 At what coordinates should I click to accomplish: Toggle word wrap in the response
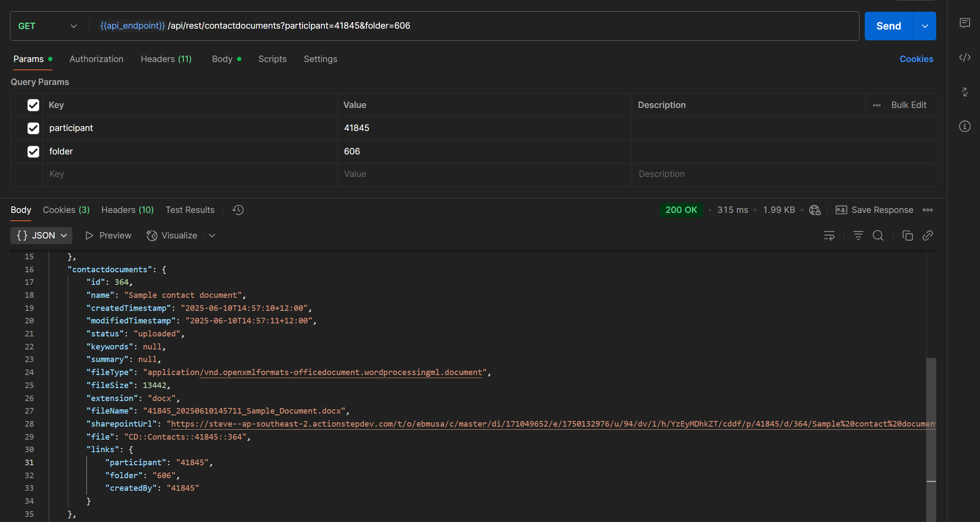click(x=829, y=235)
